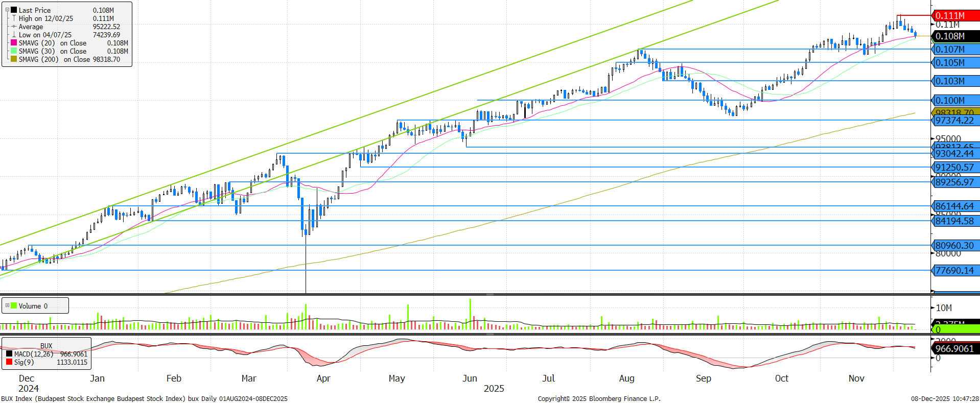Select the black 0.108M last price label
The image size is (980, 403).
point(954,36)
